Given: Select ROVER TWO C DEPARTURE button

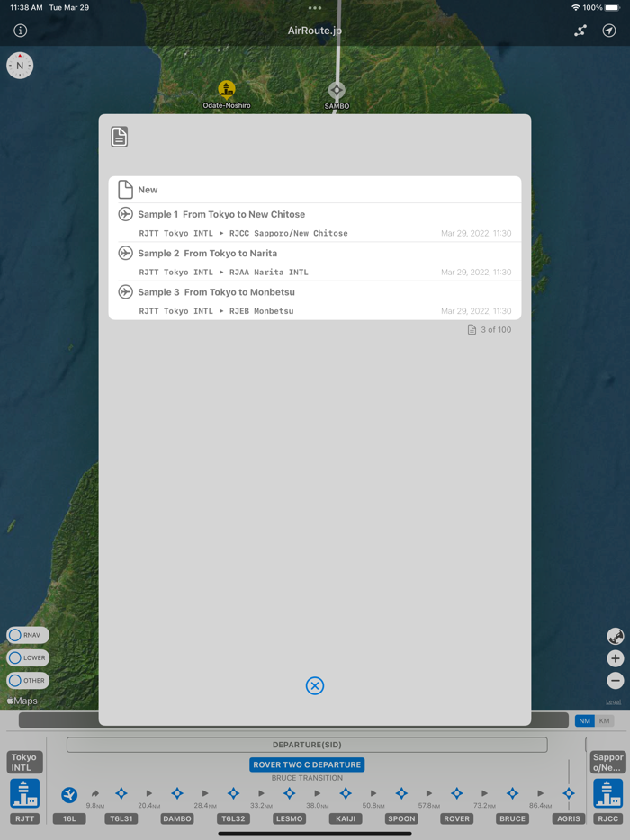Looking at the screenshot, I should point(307,765).
